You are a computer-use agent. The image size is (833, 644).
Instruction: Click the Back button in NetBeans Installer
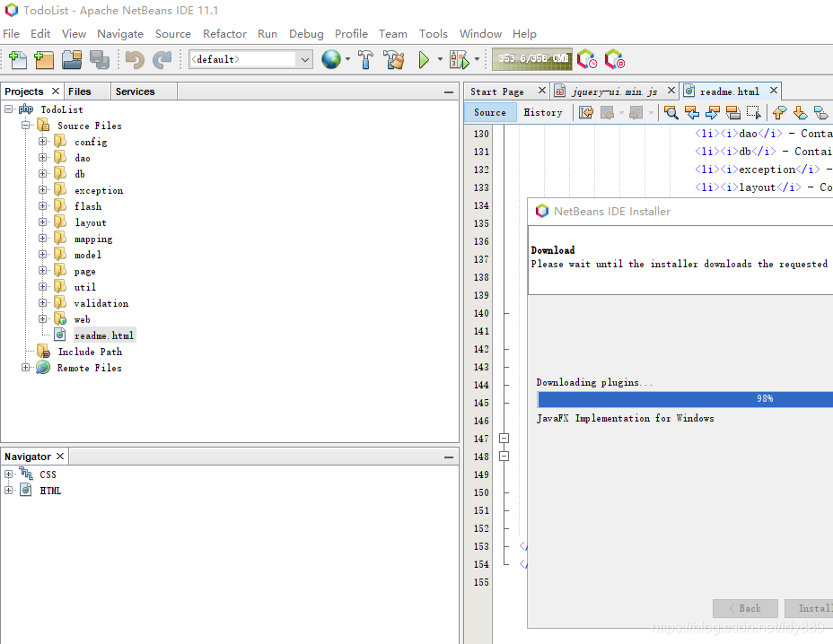click(745, 608)
